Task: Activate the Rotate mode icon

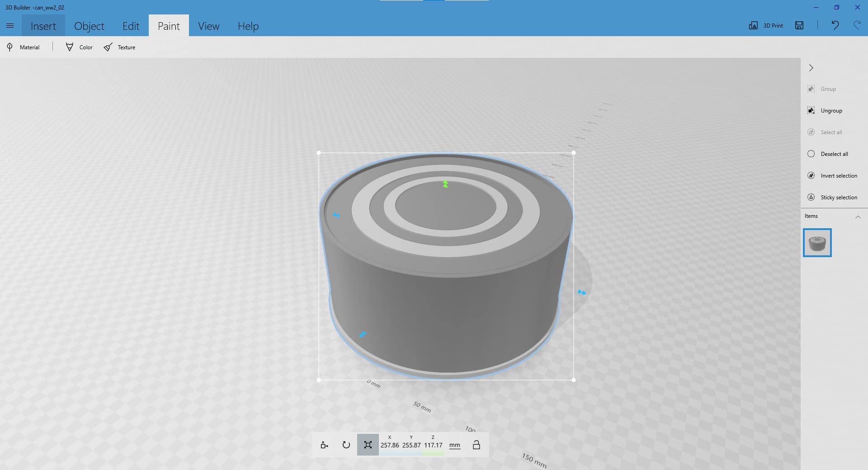Action: click(346, 445)
